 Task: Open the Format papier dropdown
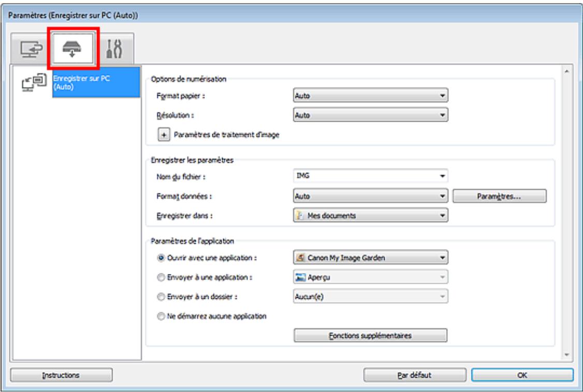(370, 96)
